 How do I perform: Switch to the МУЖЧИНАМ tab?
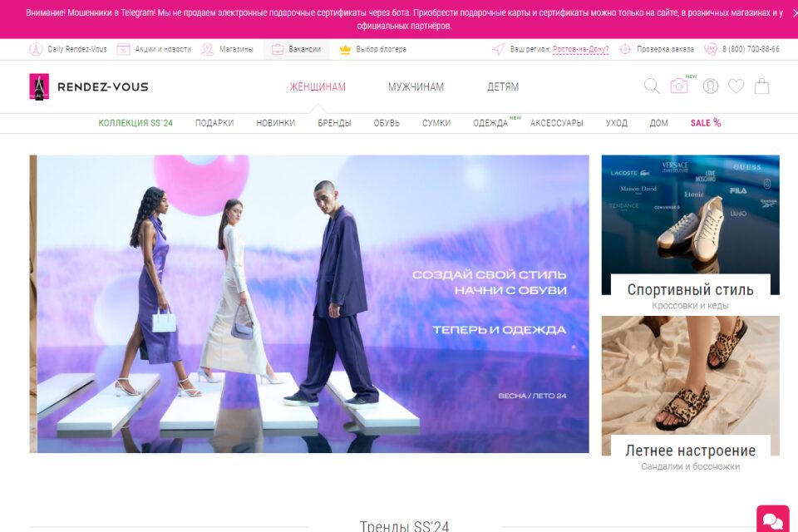tap(416, 87)
